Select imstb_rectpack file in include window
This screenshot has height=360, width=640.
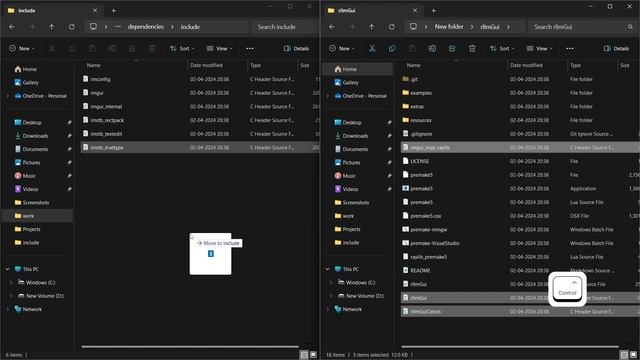200,120
